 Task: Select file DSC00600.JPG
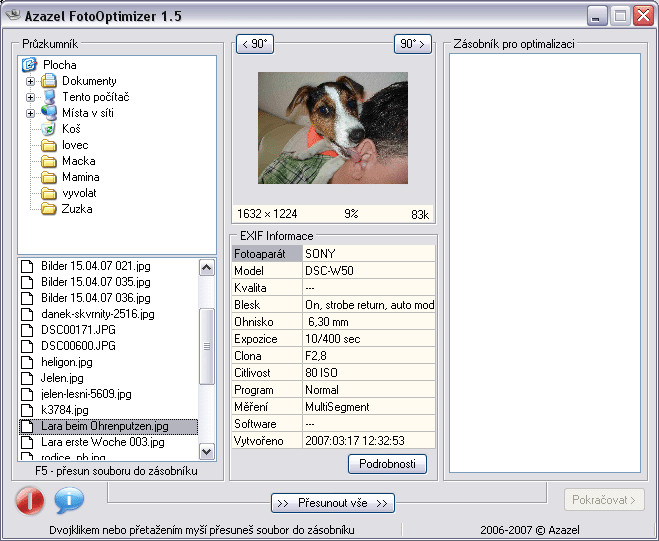pyautogui.click(x=79, y=346)
